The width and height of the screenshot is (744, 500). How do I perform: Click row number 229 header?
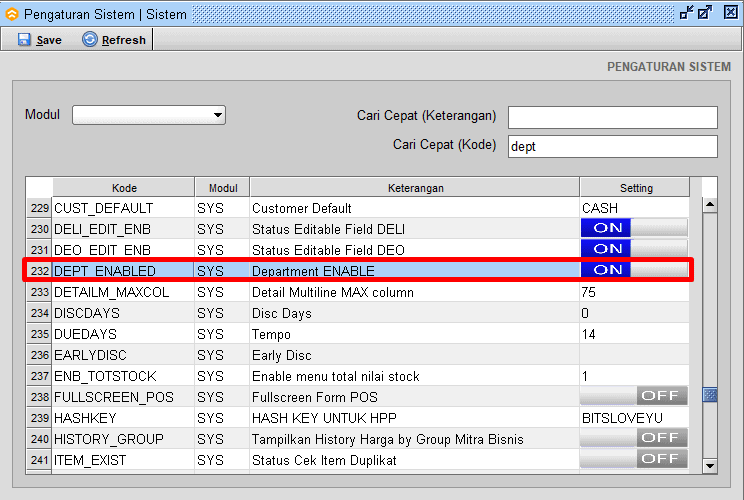point(39,208)
